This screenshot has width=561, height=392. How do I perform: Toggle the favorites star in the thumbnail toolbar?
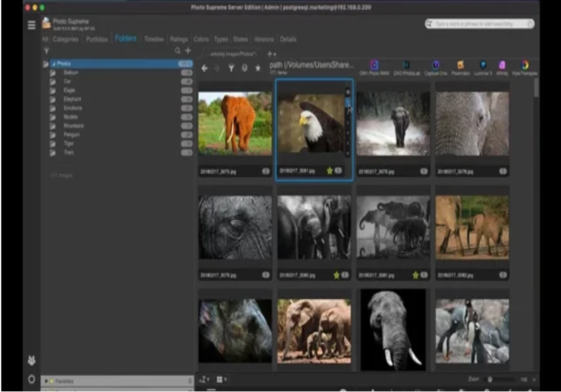pos(258,68)
